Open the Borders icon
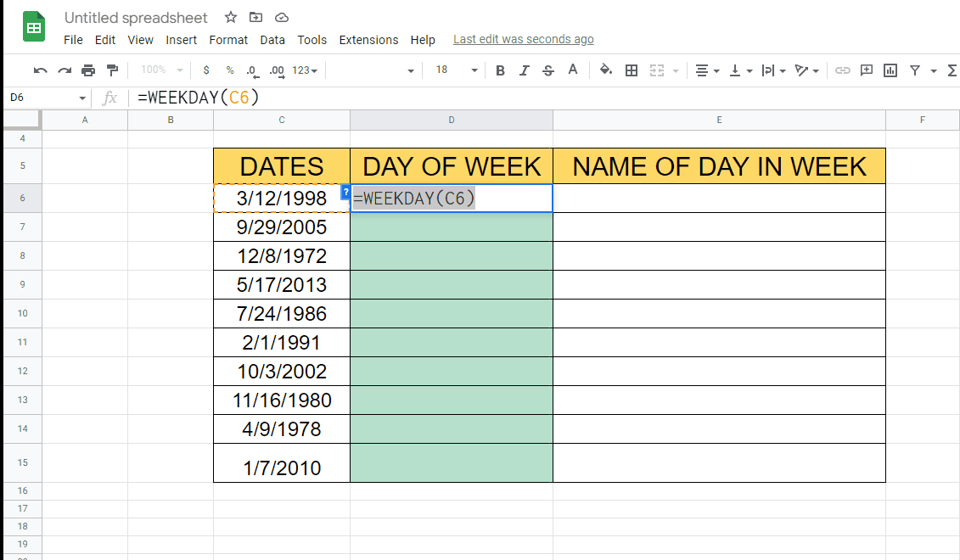This screenshot has width=960, height=560. [x=632, y=70]
